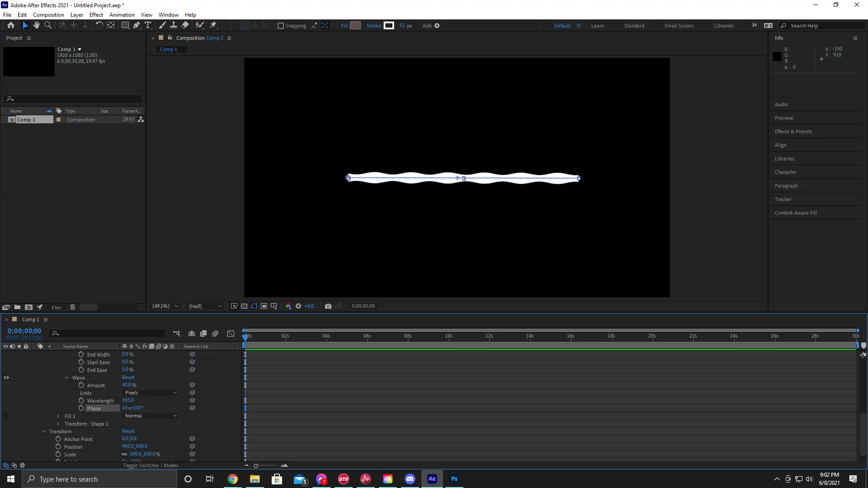Viewport: 868px width, 488px height.
Task: Enable Motion Blur for timeline layers
Action: point(215,333)
